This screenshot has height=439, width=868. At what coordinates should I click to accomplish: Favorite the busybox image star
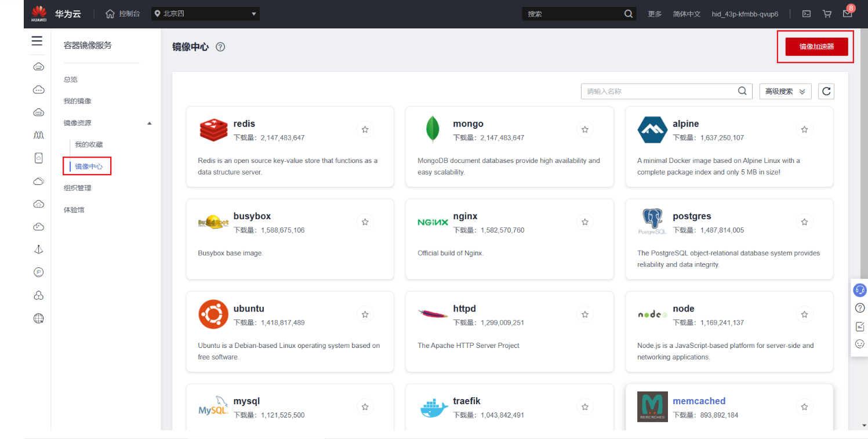point(365,222)
